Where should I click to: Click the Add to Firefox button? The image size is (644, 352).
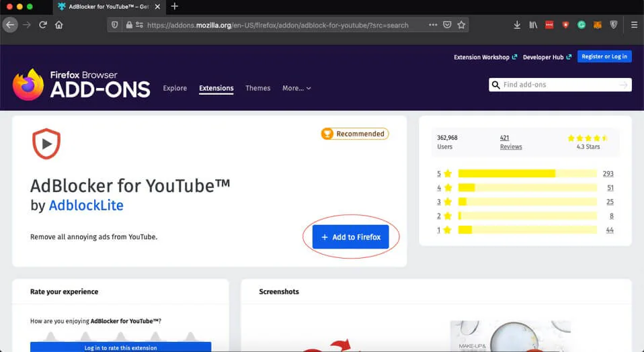[350, 236]
